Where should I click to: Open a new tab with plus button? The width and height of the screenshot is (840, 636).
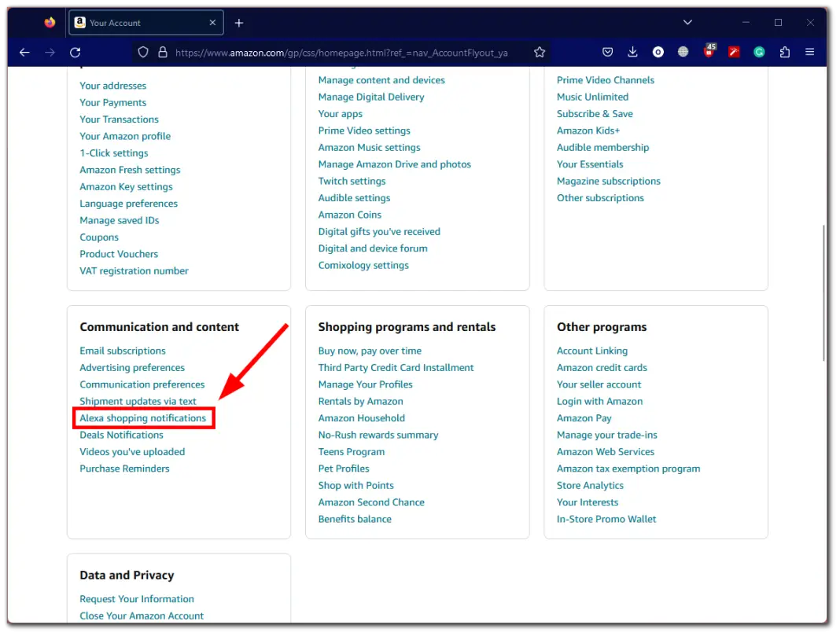[x=239, y=23]
